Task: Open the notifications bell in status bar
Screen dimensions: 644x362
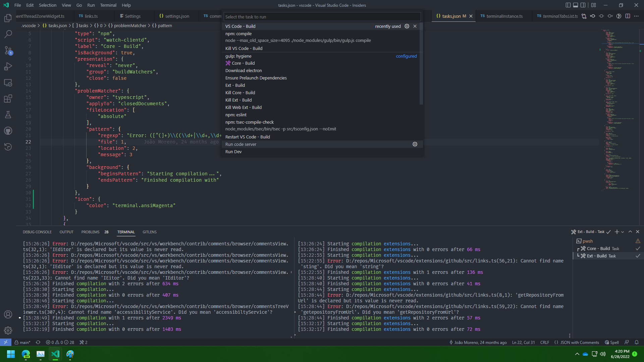Action: (637, 342)
